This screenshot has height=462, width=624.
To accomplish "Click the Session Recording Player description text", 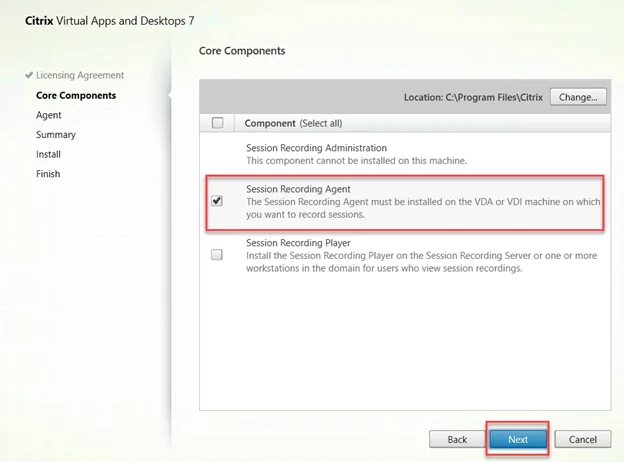I will (x=421, y=262).
